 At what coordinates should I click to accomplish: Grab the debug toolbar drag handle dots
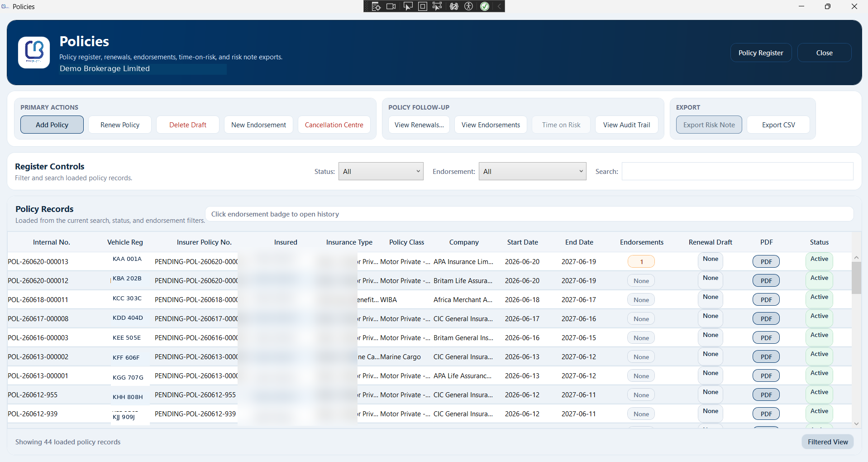[x=367, y=6]
